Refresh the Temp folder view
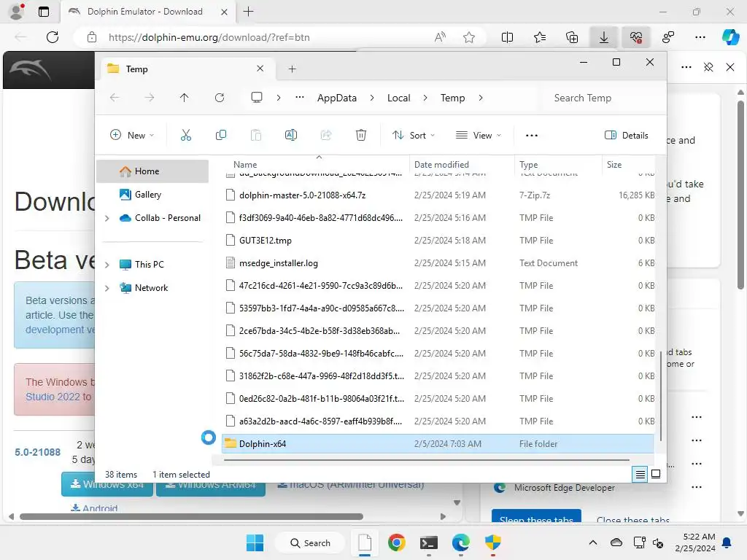747x560 pixels. pyautogui.click(x=219, y=98)
